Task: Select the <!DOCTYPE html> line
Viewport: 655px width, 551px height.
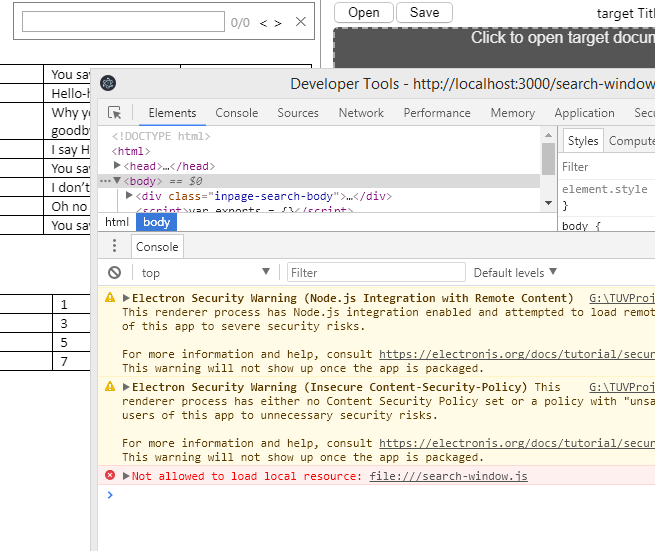Action: point(161,136)
